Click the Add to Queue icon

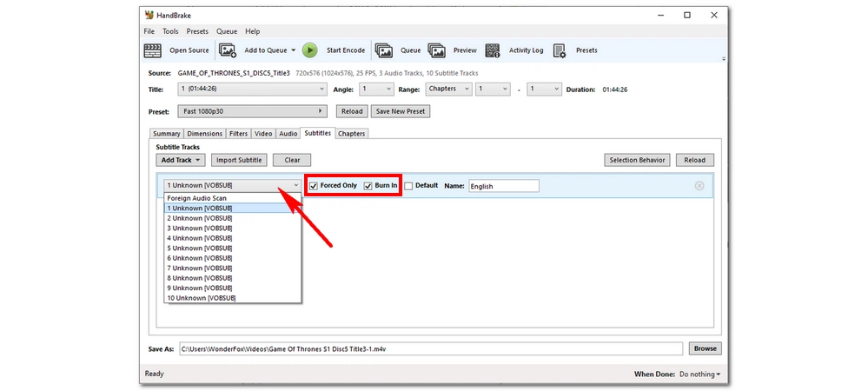point(228,50)
